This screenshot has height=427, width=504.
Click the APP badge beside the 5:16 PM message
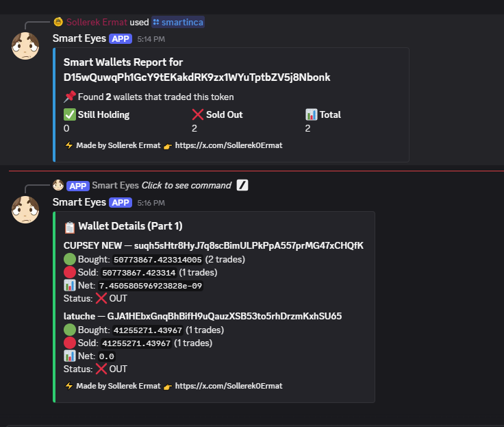121,203
